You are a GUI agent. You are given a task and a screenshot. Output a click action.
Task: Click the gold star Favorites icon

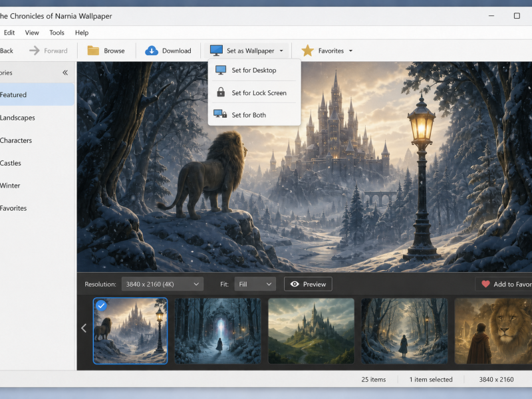coord(307,51)
